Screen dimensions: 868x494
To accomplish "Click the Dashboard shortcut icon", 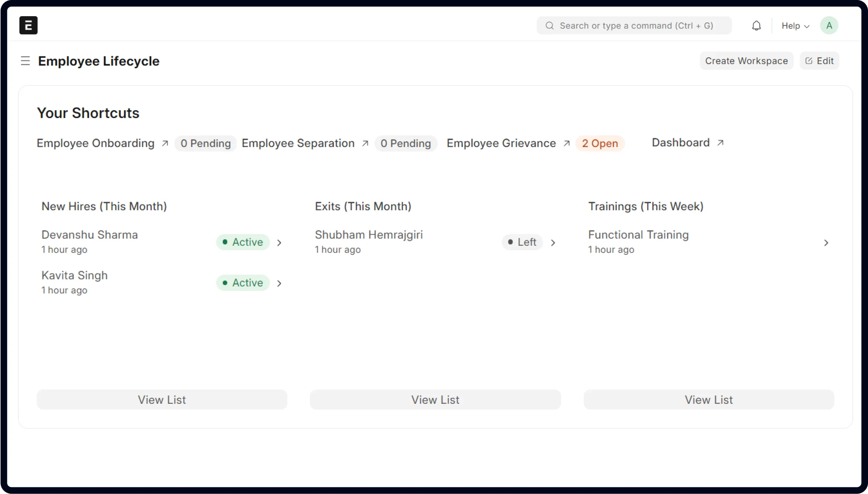I will [720, 142].
